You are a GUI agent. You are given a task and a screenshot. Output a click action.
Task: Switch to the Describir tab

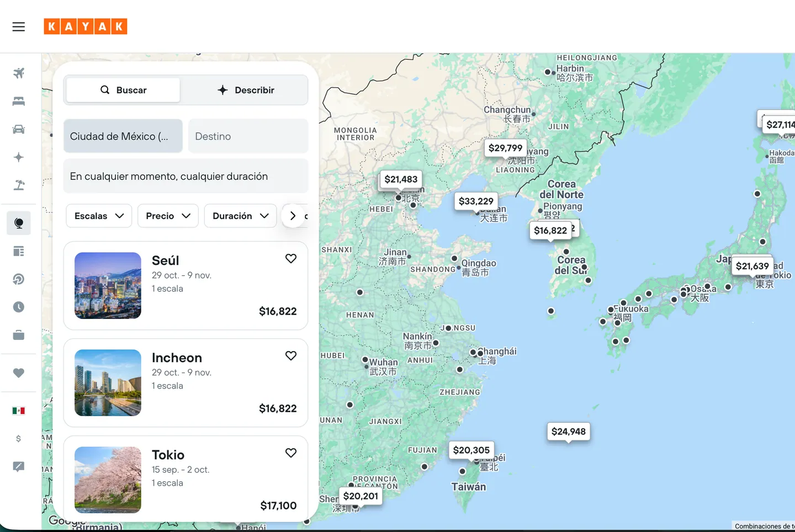(246, 90)
